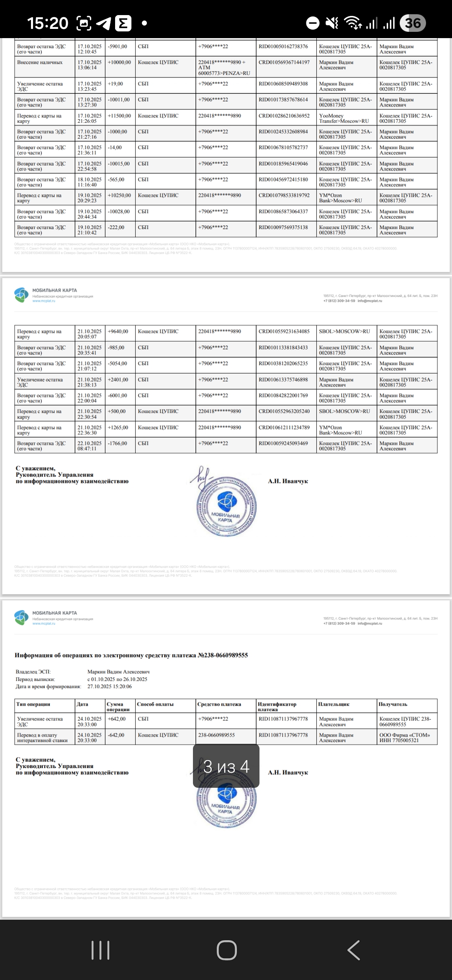Tap the muted sound status icon
Image resolution: width=452 pixels, height=980 pixels.
click(332, 23)
